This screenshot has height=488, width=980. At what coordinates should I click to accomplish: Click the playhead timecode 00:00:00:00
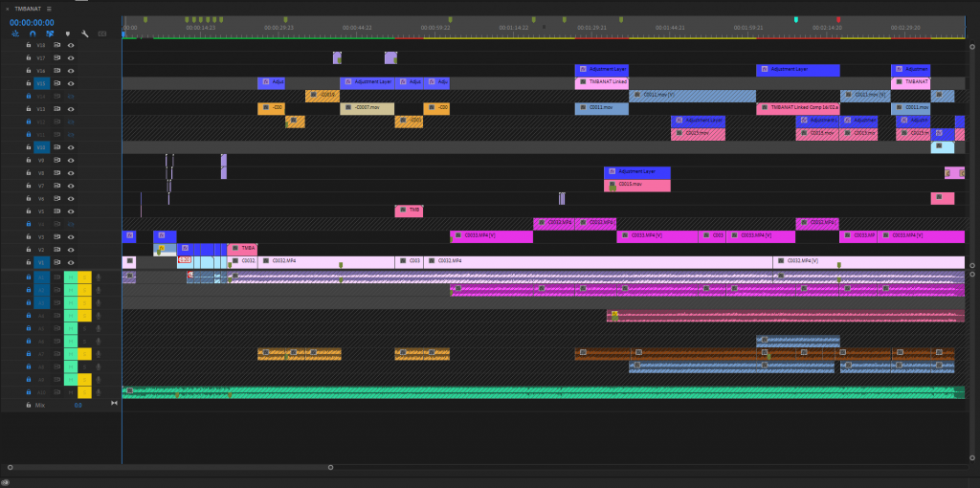32,21
